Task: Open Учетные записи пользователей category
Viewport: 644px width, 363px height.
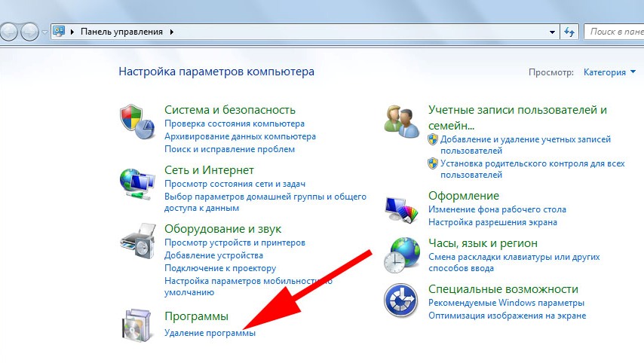Action: coord(517,117)
